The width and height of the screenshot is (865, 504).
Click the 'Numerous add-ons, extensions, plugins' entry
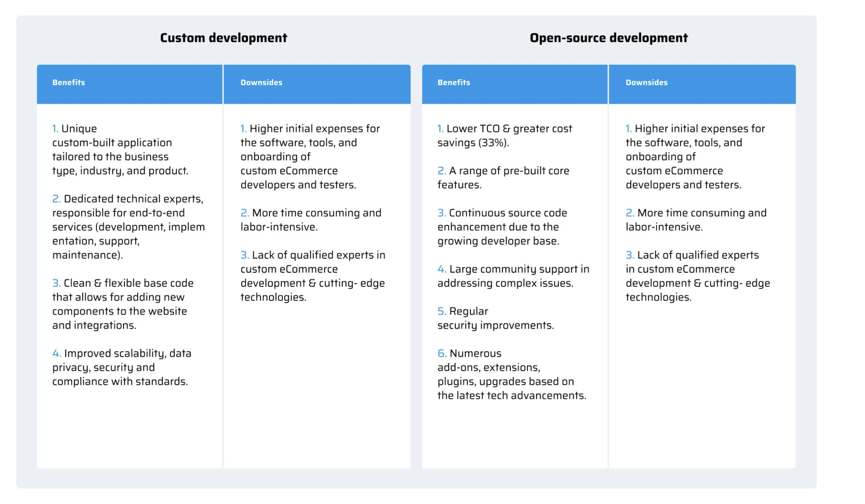511,375
